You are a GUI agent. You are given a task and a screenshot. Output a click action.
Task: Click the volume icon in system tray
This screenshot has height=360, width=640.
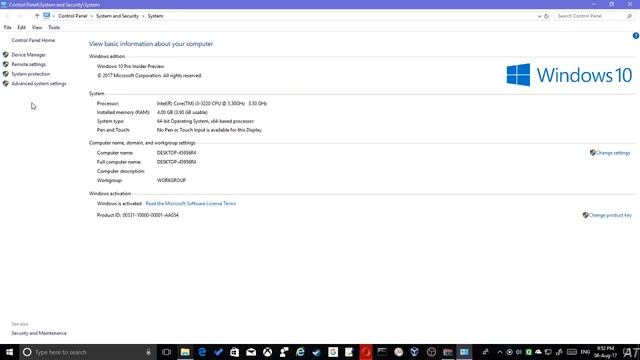coord(519,352)
